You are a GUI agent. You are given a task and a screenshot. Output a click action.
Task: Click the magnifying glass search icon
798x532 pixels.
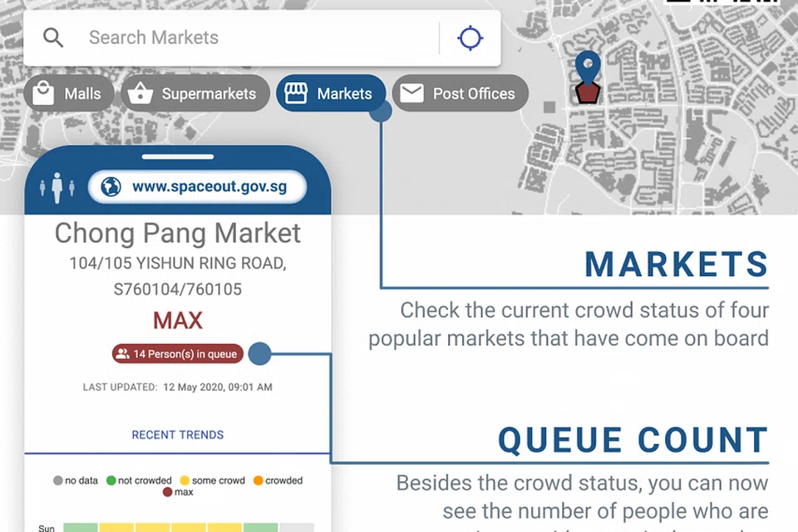[x=53, y=38]
